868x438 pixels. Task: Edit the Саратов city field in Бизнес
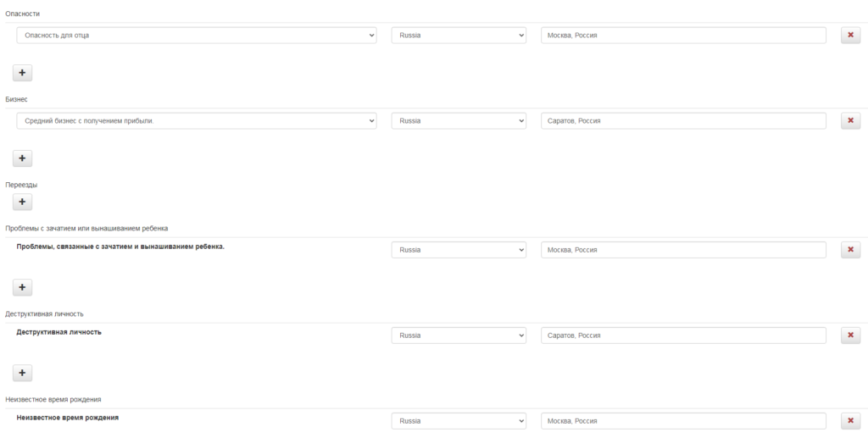[683, 121]
